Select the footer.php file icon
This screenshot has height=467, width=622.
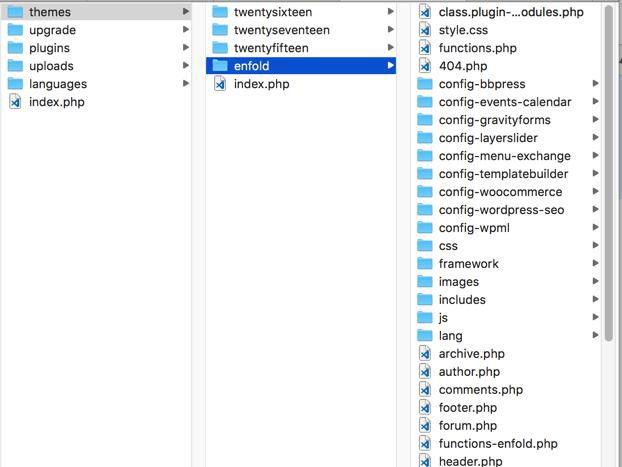[x=424, y=407]
